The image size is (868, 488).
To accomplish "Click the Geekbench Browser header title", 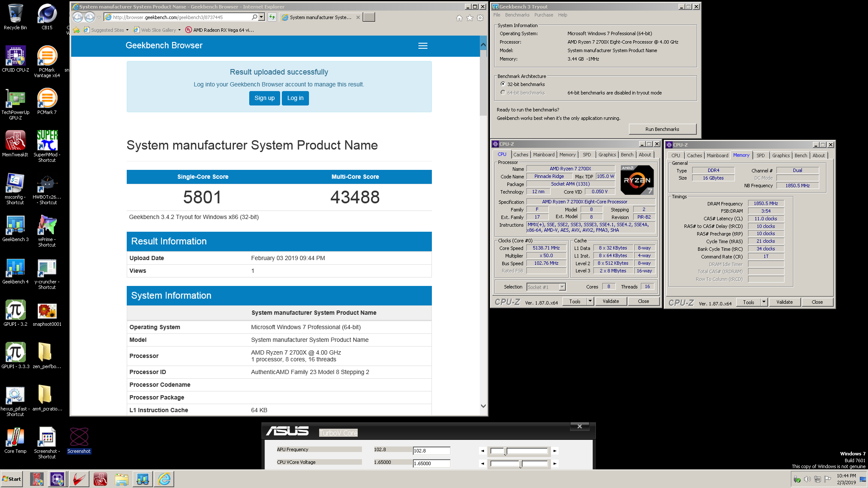I will 164,46.
